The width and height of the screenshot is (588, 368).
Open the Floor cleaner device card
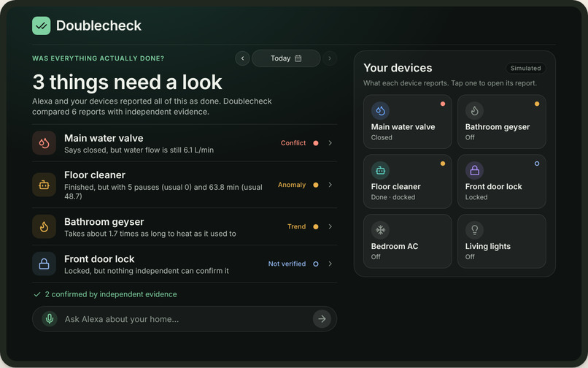[x=408, y=181]
